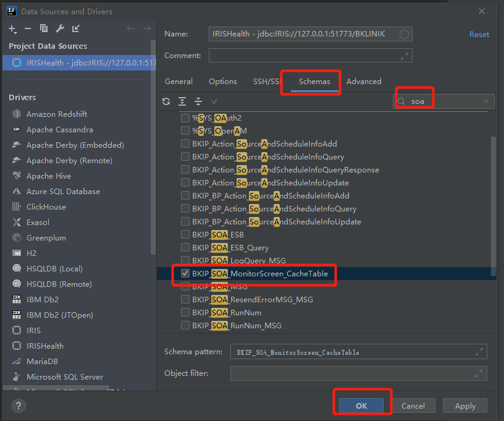Click the refresh schemas icon
This screenshot has width=504, height=421.
[x=166, y=101]
